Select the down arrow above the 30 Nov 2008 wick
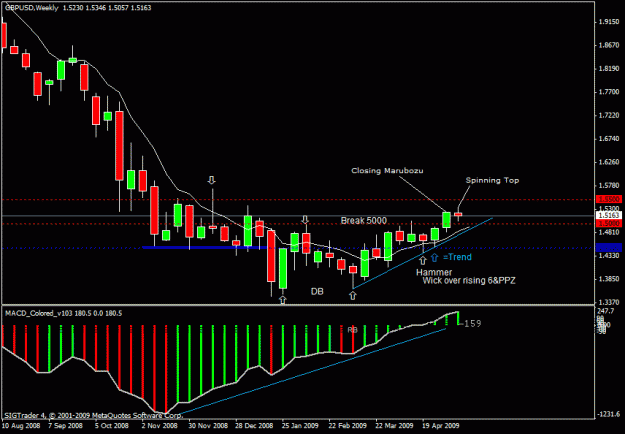625x434 pixels. [x=212, y=180]
